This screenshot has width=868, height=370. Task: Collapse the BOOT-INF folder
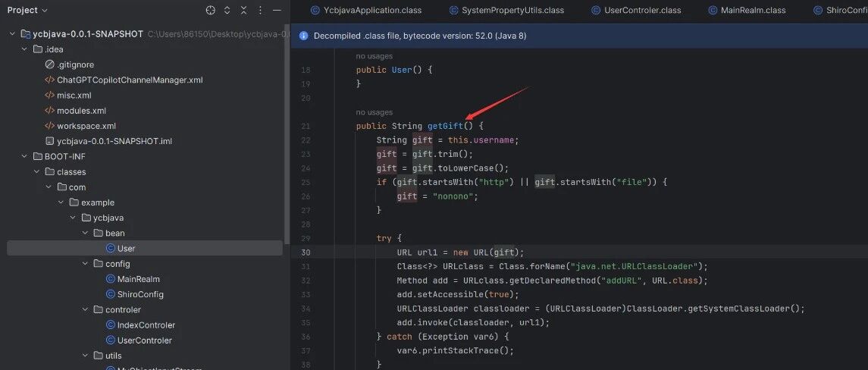coord(24,156)
